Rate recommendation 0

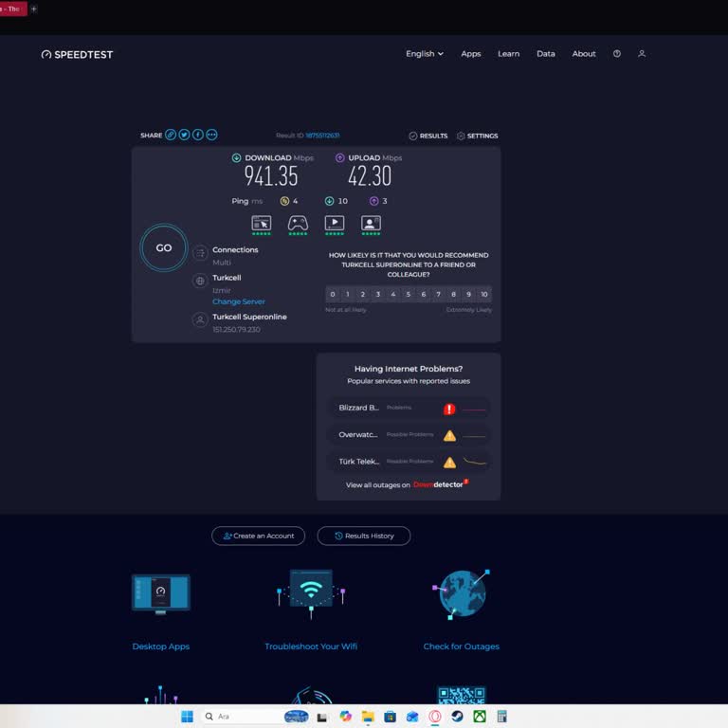point(333,295)
